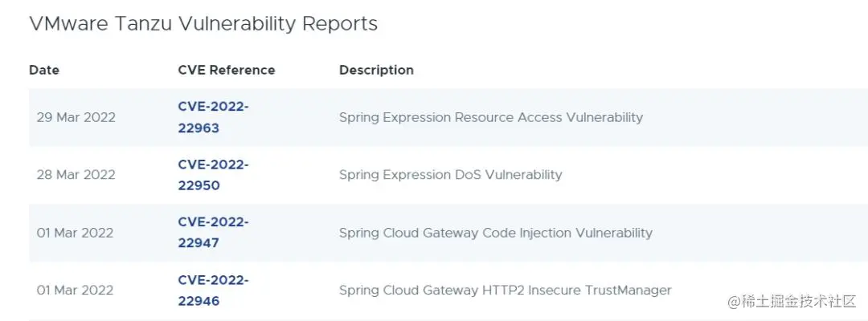Click the CVE Reference column header
868x321 pixels.
click(x=226, y=70)
